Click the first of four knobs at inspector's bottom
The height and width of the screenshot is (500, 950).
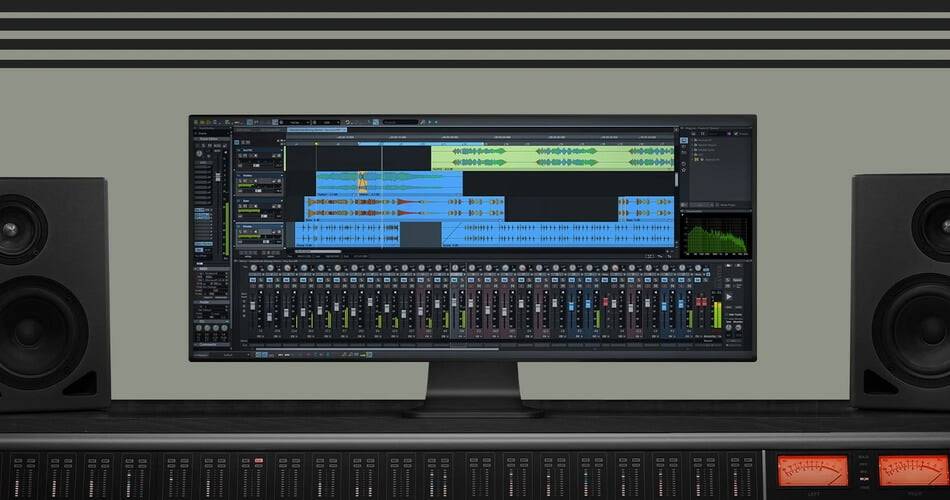199,328
